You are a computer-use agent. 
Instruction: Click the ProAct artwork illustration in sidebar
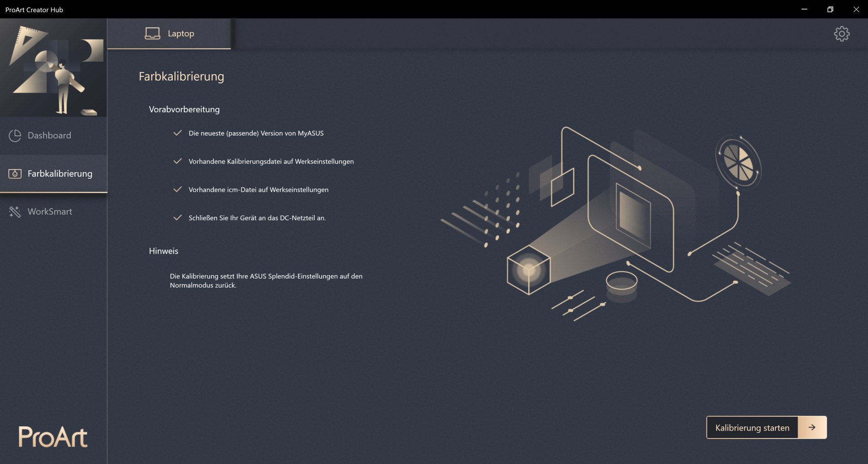(53, 68)
